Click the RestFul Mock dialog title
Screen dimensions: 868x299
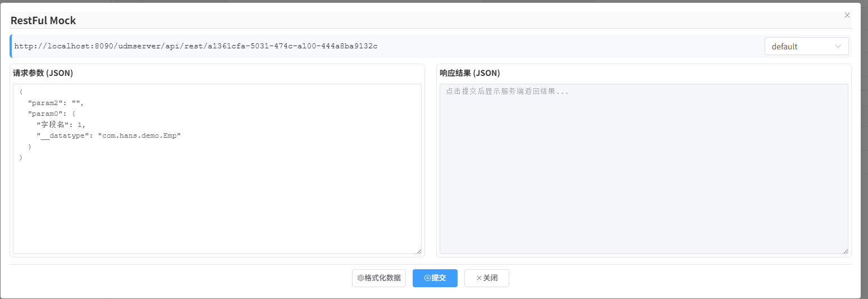(x=43, y=21)
